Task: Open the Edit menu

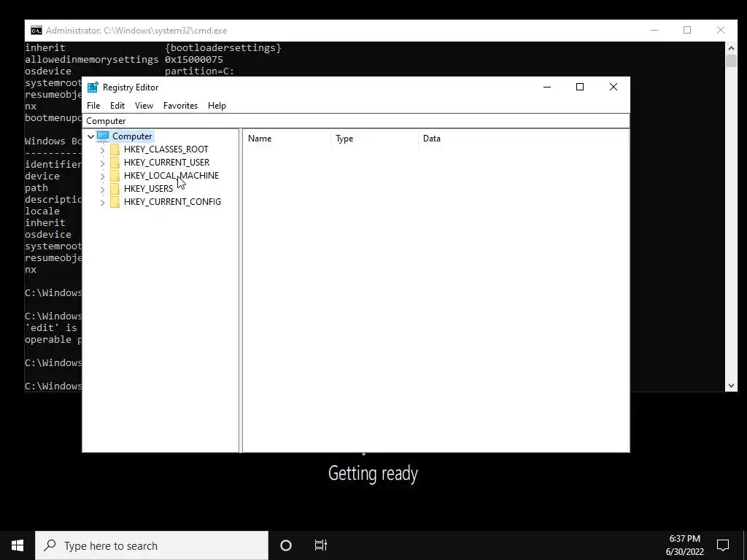Action: pos(117,106)
